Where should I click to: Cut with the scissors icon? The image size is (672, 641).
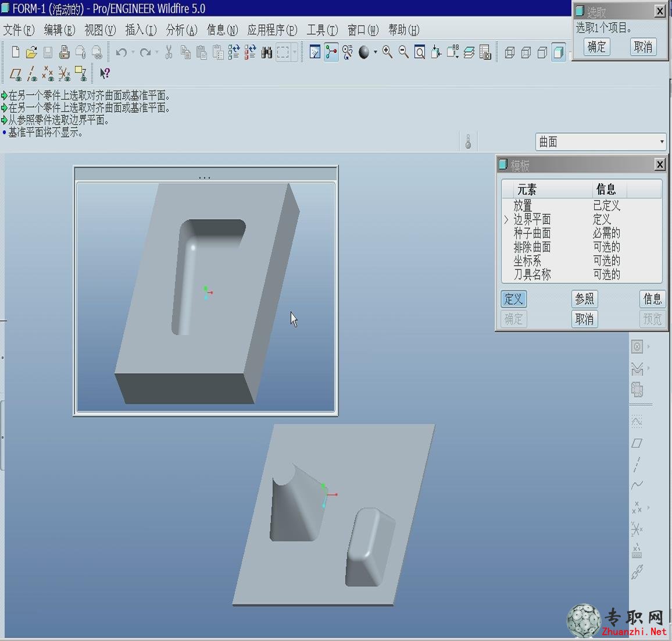169,52
